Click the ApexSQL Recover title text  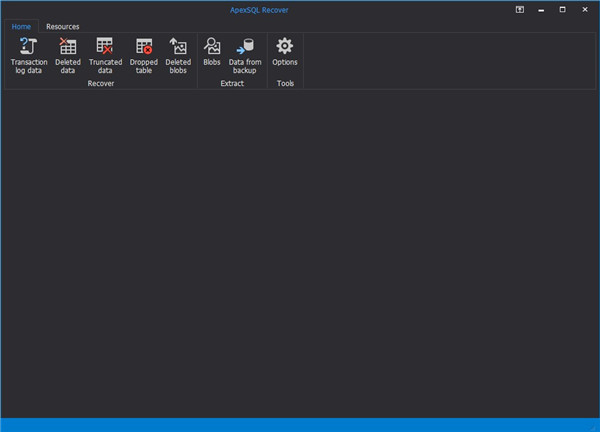coord(259,10)
